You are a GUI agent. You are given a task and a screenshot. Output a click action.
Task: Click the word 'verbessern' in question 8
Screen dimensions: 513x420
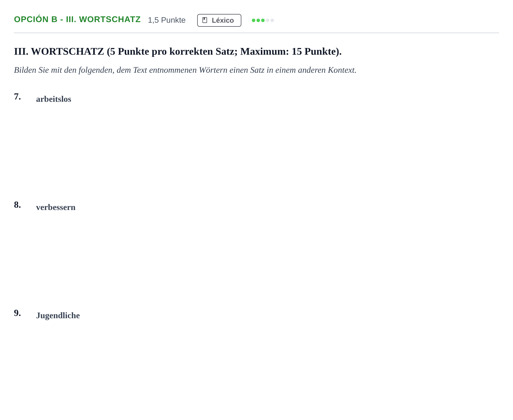coord(56,207)
